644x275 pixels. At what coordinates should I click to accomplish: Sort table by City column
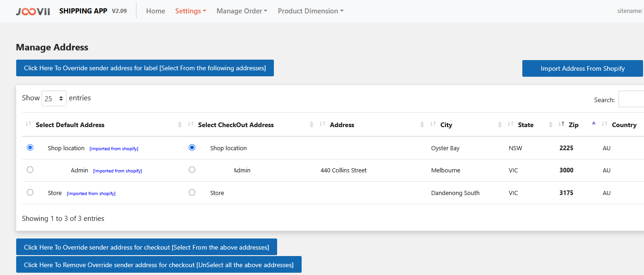pyautogui.click(x=446, y=125)
